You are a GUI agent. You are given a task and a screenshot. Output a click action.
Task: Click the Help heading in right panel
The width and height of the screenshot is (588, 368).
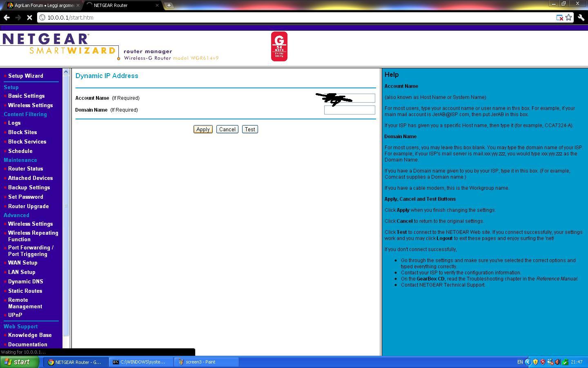391,74
